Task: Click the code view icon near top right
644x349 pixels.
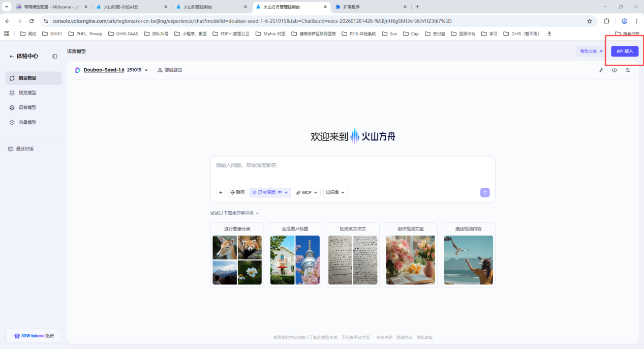Action: coord(614,70)
